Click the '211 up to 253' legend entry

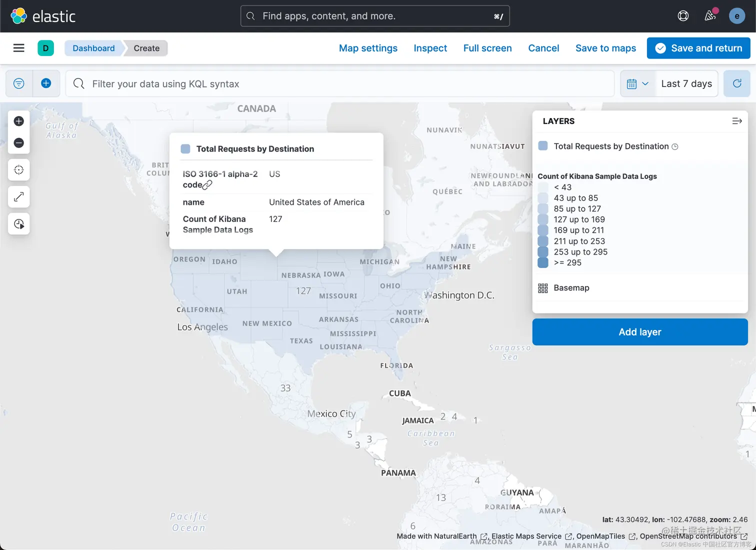[579, 241]
